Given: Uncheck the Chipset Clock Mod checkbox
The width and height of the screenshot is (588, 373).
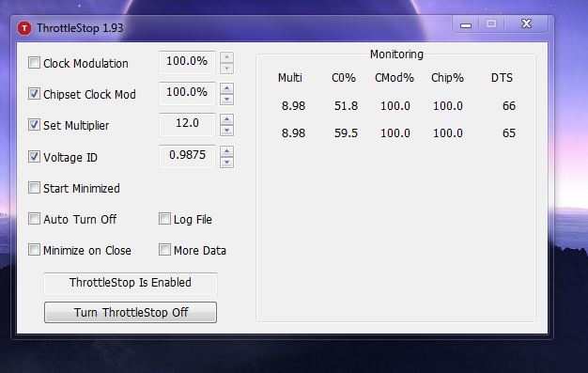Looking at the screenshot, I should tap(34, 93).
